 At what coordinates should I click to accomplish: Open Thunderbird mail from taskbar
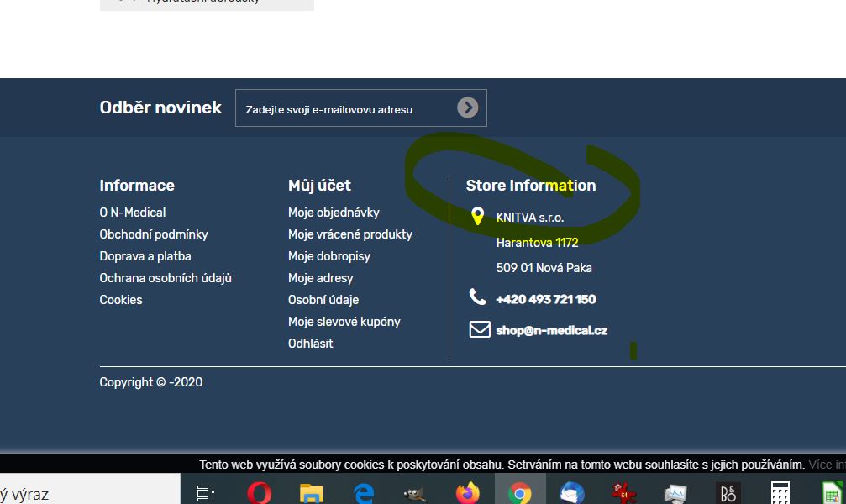click(571, 492)
